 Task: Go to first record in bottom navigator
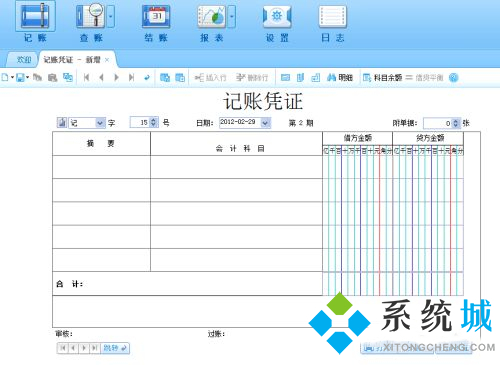[x=63, y=348]
